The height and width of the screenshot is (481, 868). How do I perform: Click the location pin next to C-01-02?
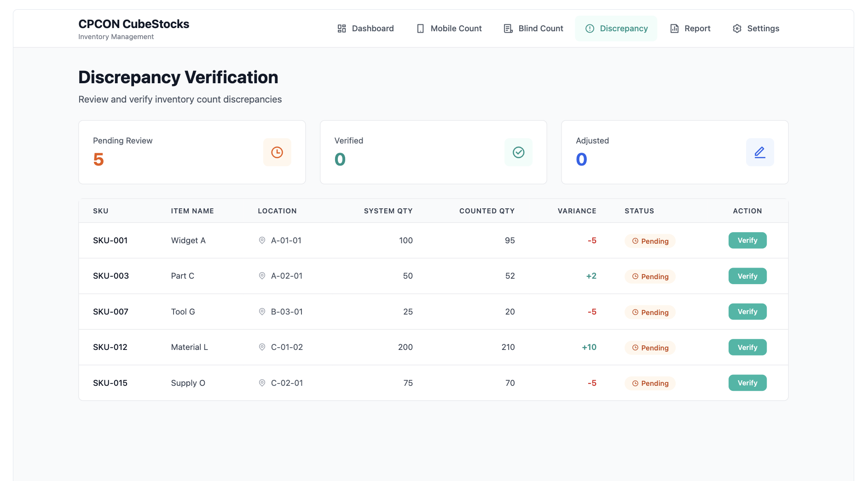(x=262, y=347)
